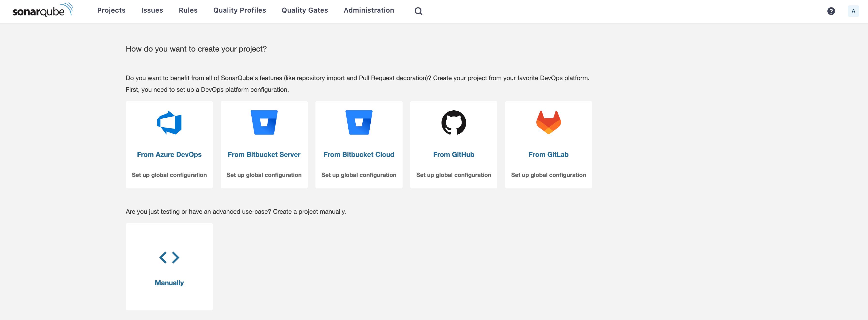868x320 pixels.
Task: Choose From GitHub option
Action: (x=454, y=154)
